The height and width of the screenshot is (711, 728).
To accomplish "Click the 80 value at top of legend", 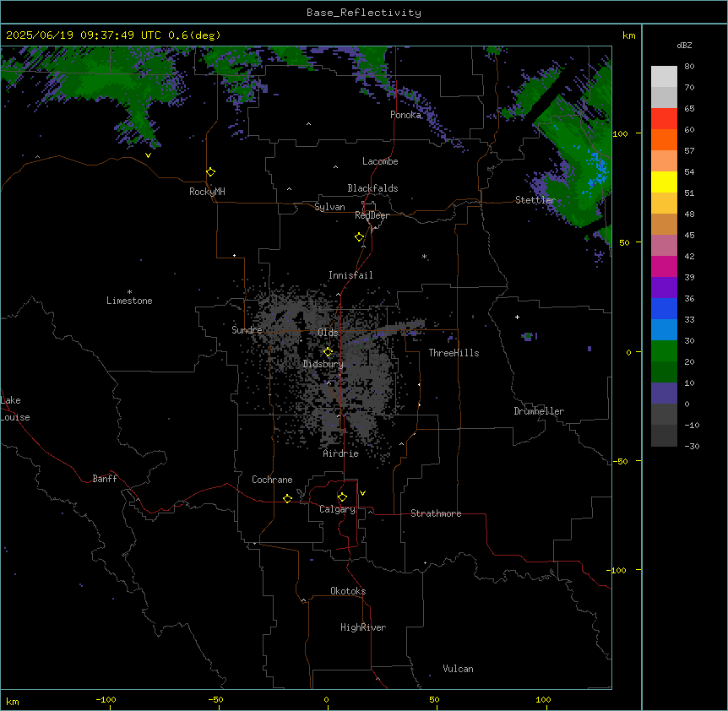I will tap(689, 67).
